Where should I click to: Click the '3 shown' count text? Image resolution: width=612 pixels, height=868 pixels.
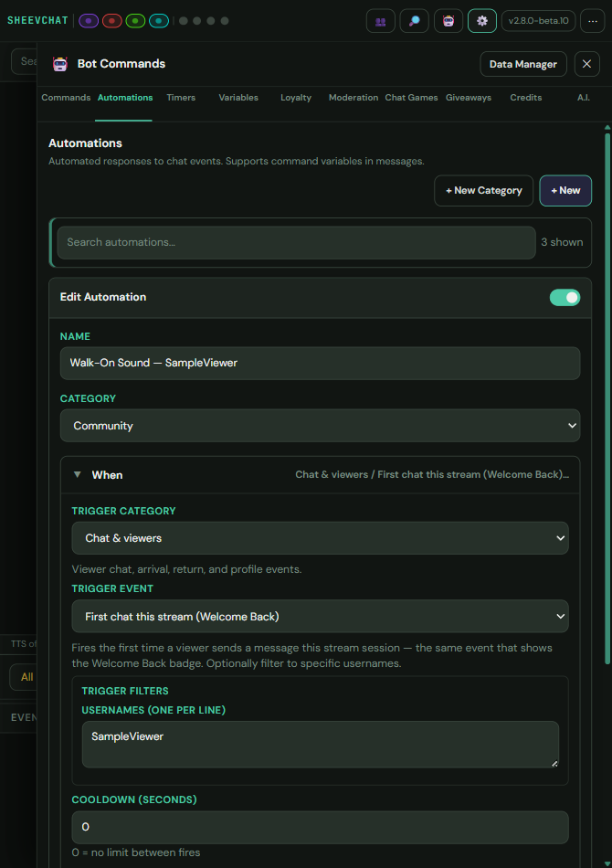pos(562,242)
